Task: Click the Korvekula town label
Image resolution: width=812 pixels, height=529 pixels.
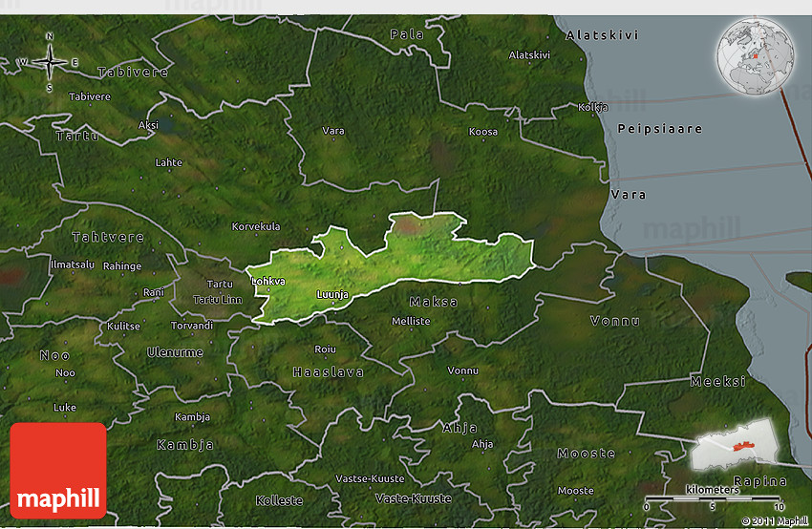Action: point(256,226)
